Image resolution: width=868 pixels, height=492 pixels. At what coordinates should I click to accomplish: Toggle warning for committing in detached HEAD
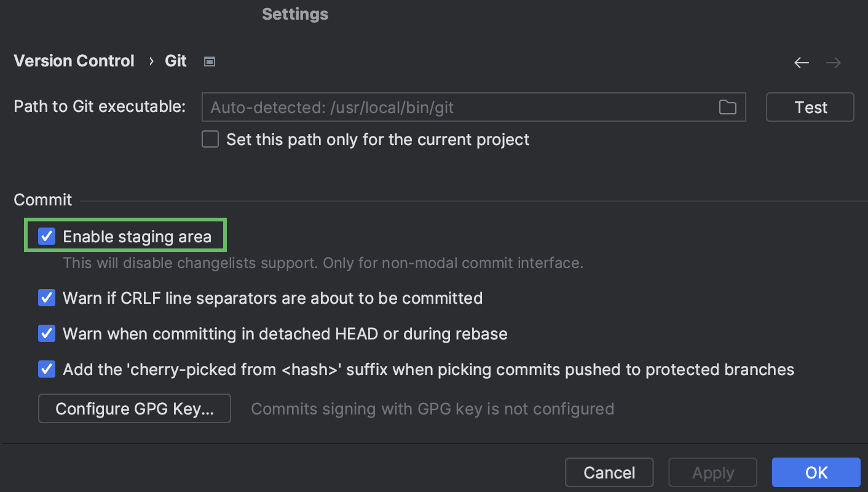(x=46, y=333)
